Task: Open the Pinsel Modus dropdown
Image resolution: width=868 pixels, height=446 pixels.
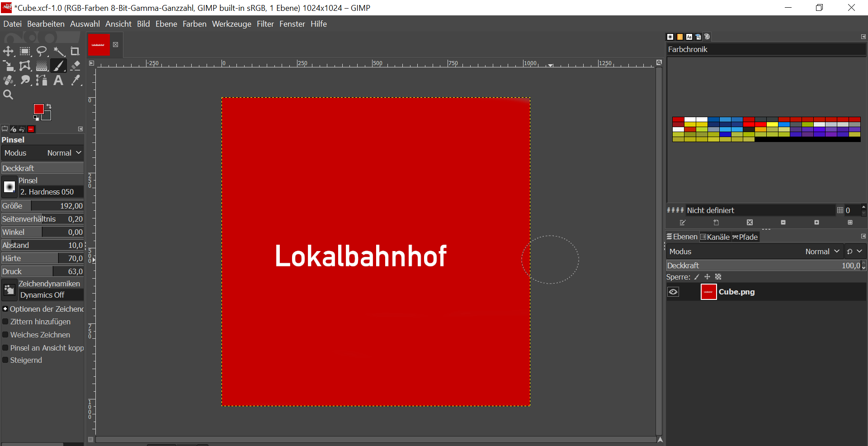Action: point(42,153)
